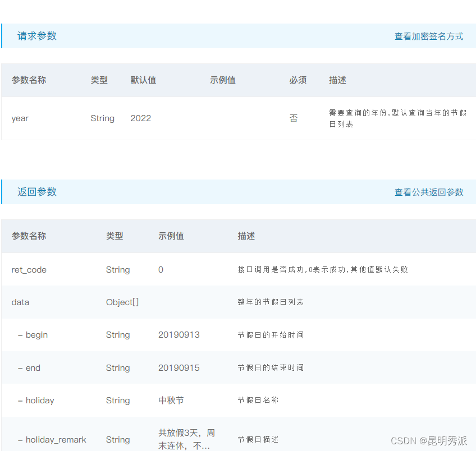Image resolution: width=476 pixels, height=451 pixels.
Task: Click String type in holiday_remark row
Action: 118,439
